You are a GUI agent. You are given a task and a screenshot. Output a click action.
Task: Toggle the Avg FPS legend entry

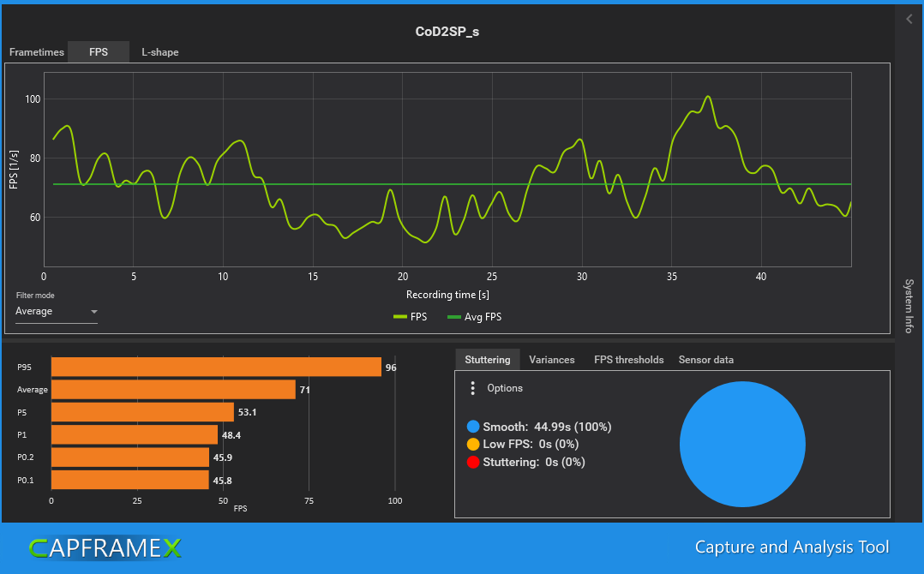pyautogui.click(x=475, y=317)
